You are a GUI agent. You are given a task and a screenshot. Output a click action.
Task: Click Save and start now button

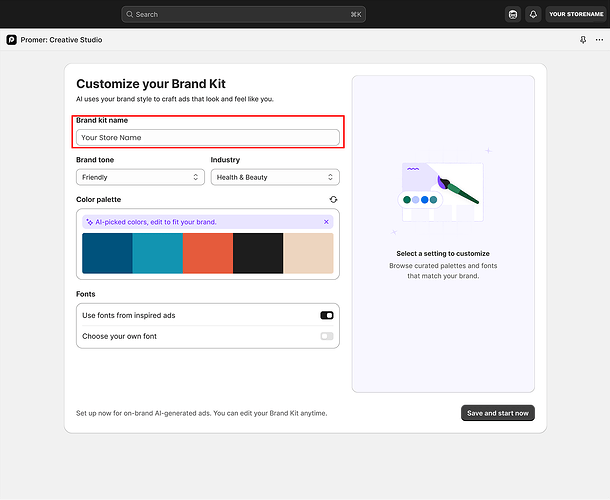tap(498, 413)
